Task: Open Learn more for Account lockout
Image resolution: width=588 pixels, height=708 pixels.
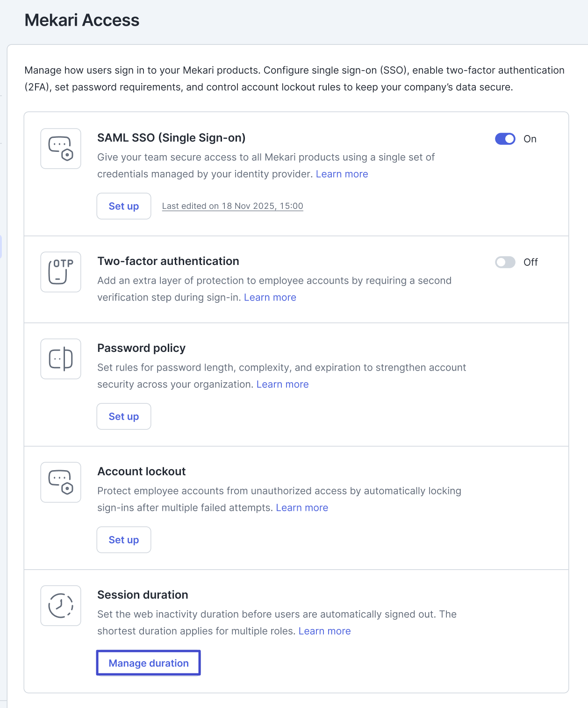Action: 302,508
